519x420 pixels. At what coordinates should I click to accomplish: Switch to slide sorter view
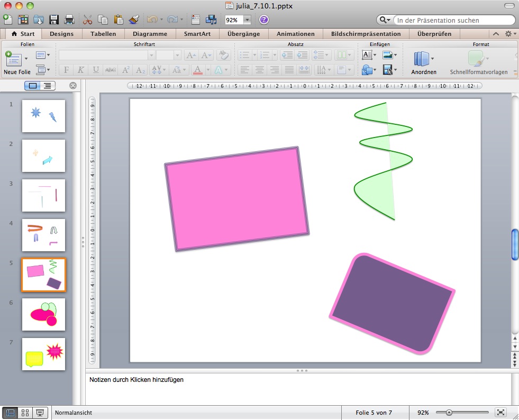(x=25, y=413)
